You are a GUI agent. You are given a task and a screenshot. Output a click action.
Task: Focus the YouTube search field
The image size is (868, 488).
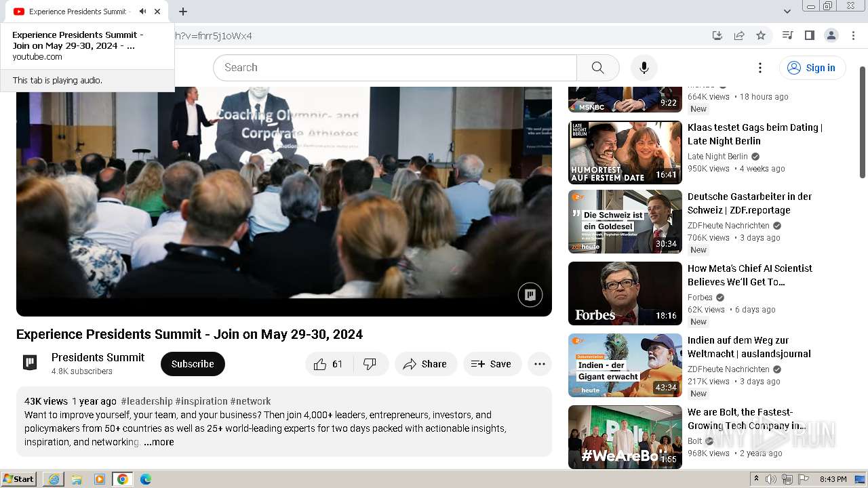point(395,68)
